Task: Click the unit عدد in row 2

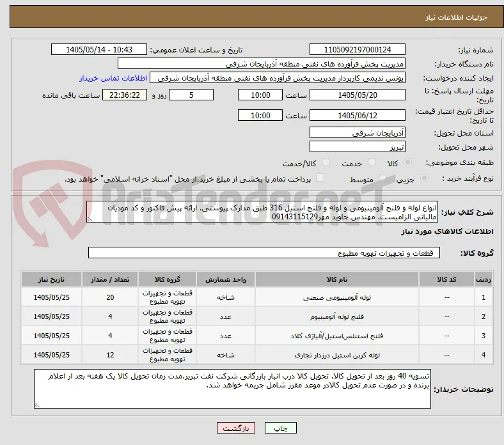Action: click(226, 316)
